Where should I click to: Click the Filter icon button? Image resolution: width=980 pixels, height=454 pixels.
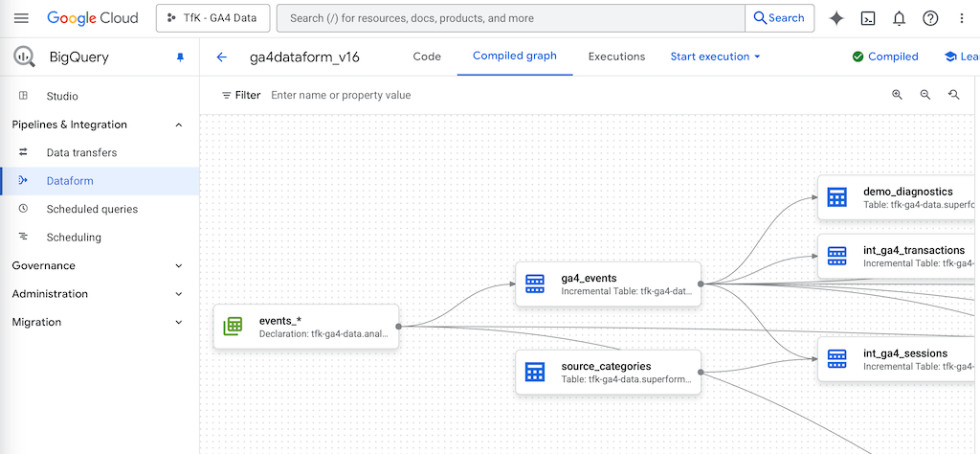(x=240, y=95)
